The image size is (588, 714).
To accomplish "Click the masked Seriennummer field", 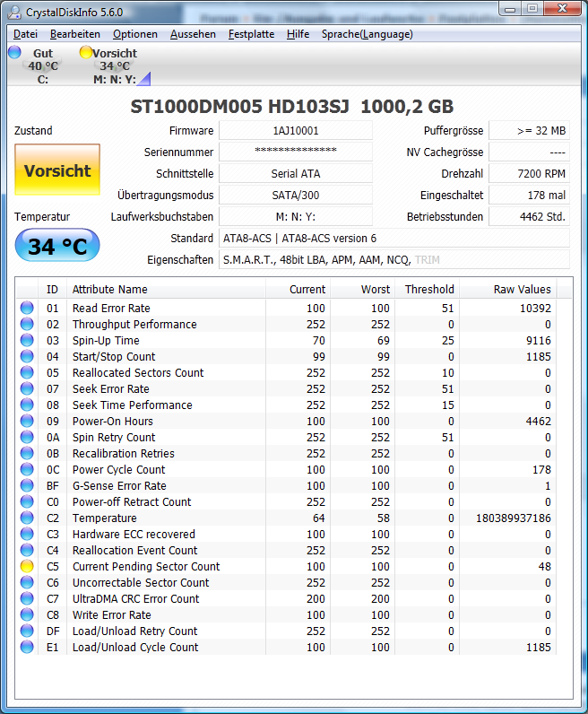I will tap(296, 152).
